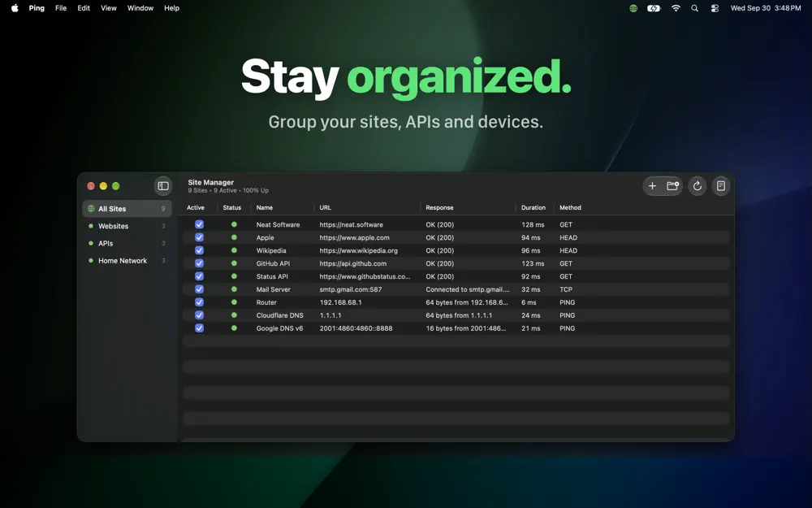Click the 192.168.68.1 address cell
Viewport: 812px width, 508px height.
pos(341,302)
